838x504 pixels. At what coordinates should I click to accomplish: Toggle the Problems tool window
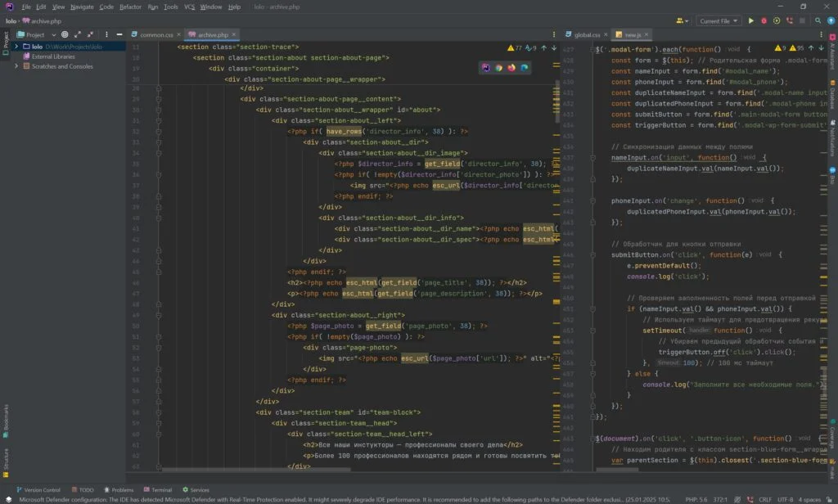coord(118,490)
